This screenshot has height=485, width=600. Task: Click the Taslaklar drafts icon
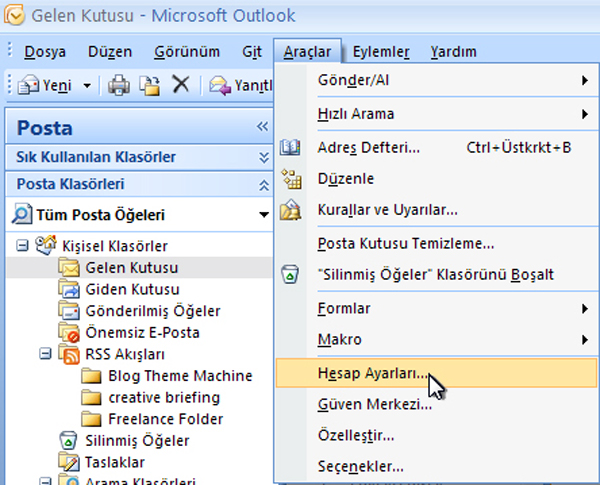click(69, 462)
